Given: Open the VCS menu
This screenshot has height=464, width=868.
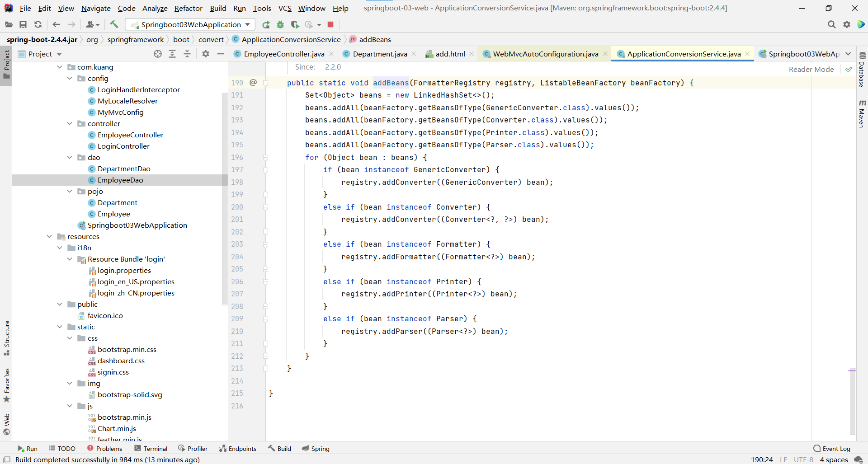Looking at the screenshot, I should point(284,8).
